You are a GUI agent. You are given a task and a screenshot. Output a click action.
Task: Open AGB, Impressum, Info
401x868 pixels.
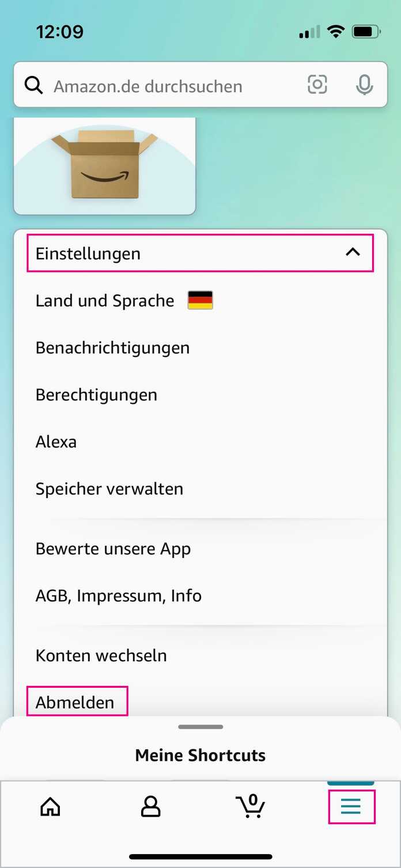[119, 596]
